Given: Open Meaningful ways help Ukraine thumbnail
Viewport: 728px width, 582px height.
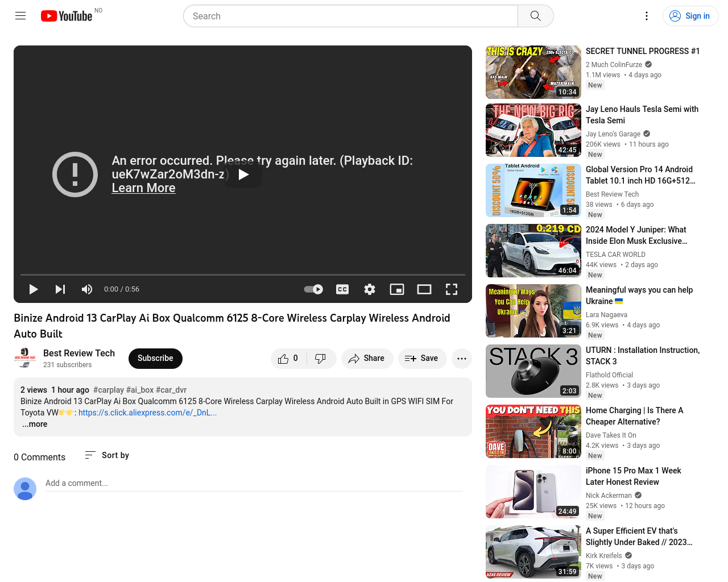Looking at the screenshot, I should tap(533, 311).
